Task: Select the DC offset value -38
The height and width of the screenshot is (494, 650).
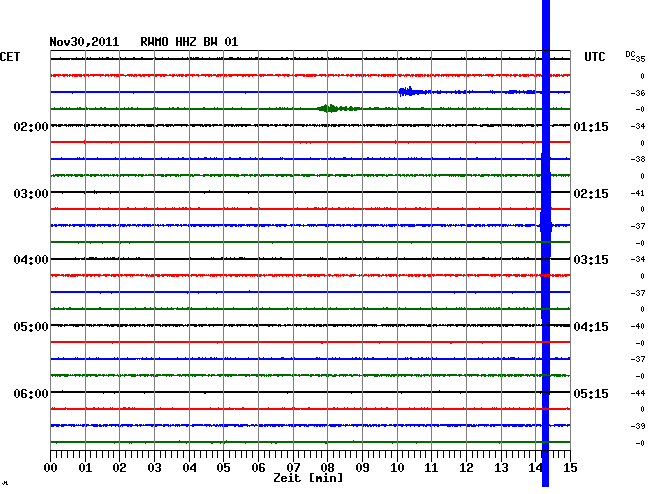Action: click(x=638, y=159)
